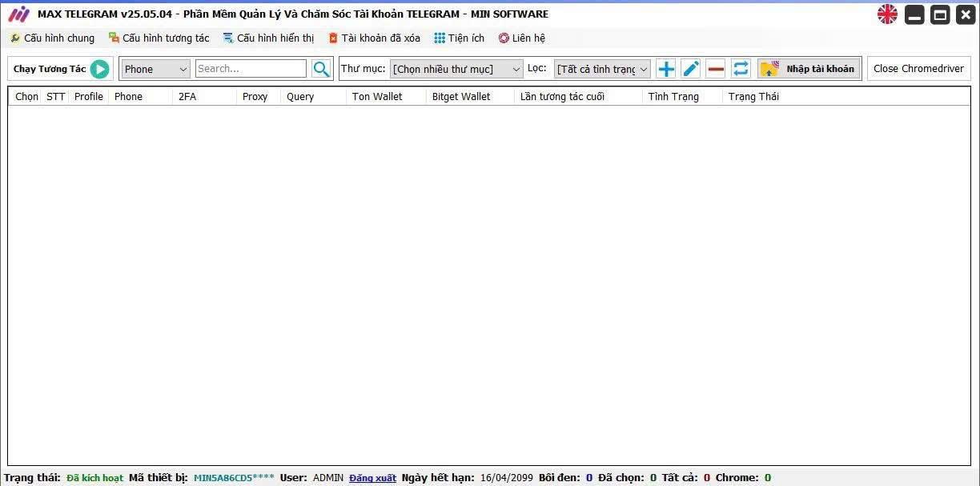Screen dimensions: 980x486
Task: Click the Nhập tài khoản button
Action: pyautogui.click(x=809, y=69)
